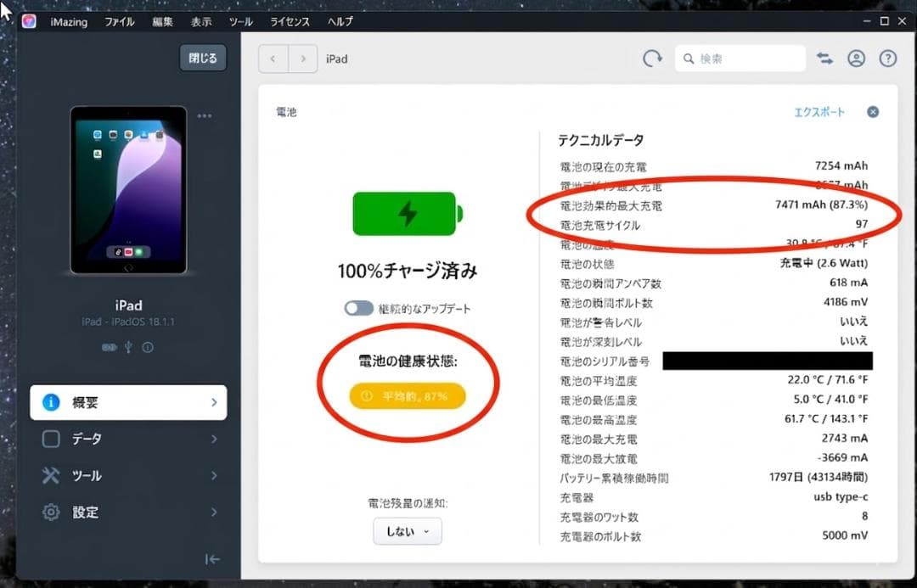This screenshot has height=588, width=917.
Task: Click the テクニカルデータ heading
Action: click(600, 140)
